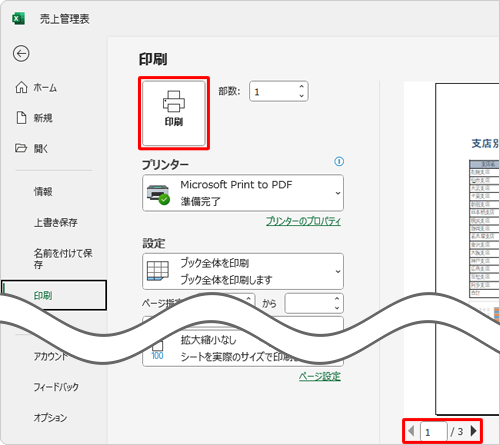Screen dimensions: 500x445
Task: Go back using the back arrow icon
Action: [x=21, y=53]
